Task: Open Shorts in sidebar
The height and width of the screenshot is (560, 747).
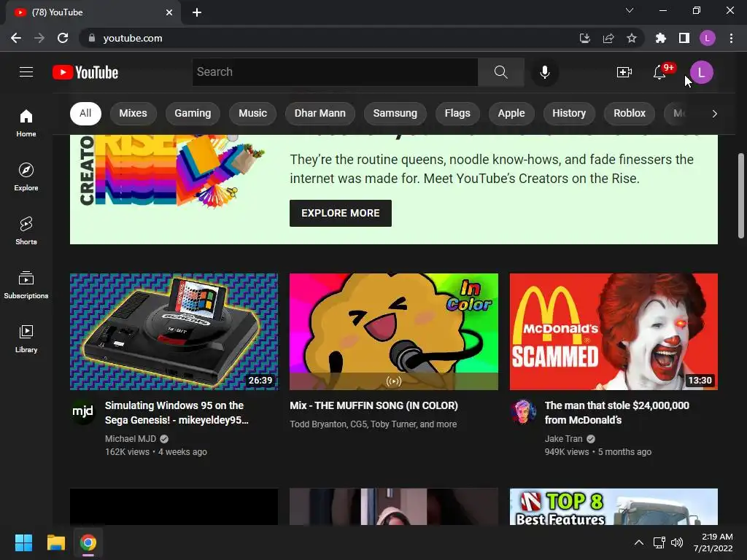Action: click(26, 230)
